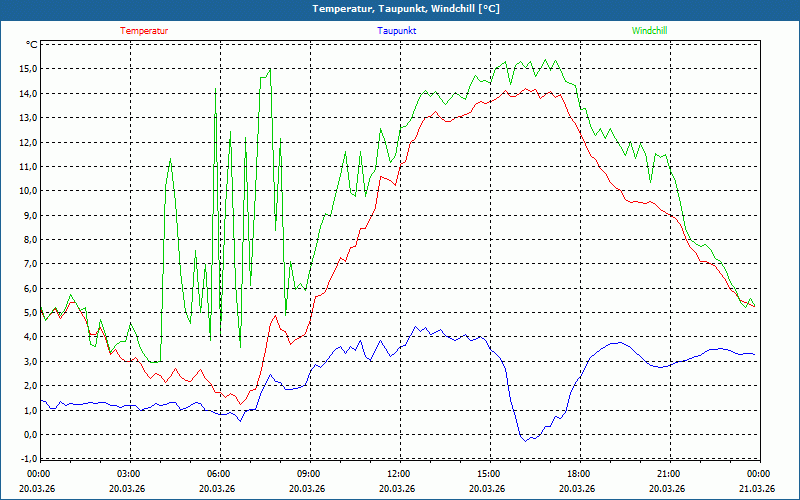This screenshot has width=800, height=500.
Task: Select the red Temperatur legend label
Action: (144, 31)
